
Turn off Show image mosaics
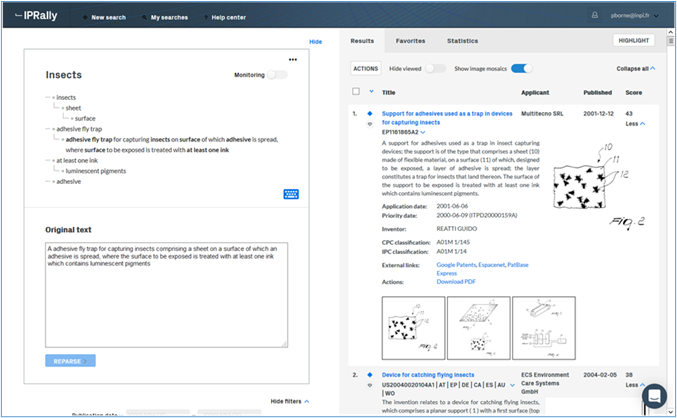pos(522,68)
